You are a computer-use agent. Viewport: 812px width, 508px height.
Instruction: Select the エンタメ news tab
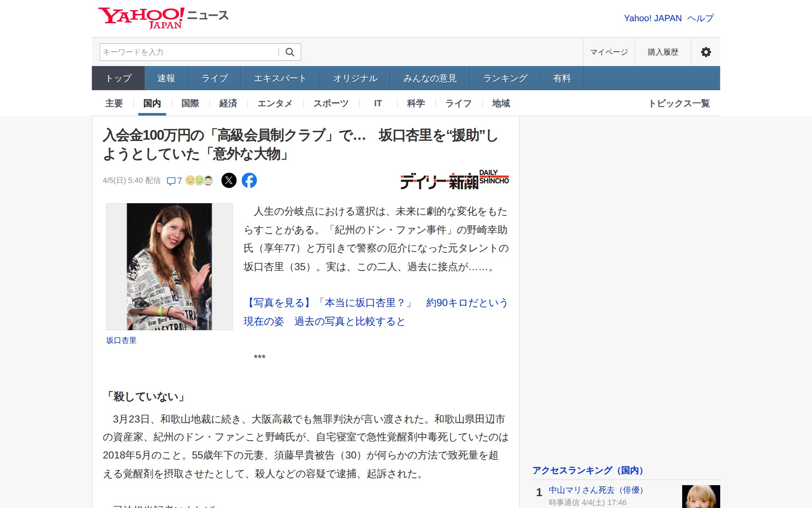point(275,103)
